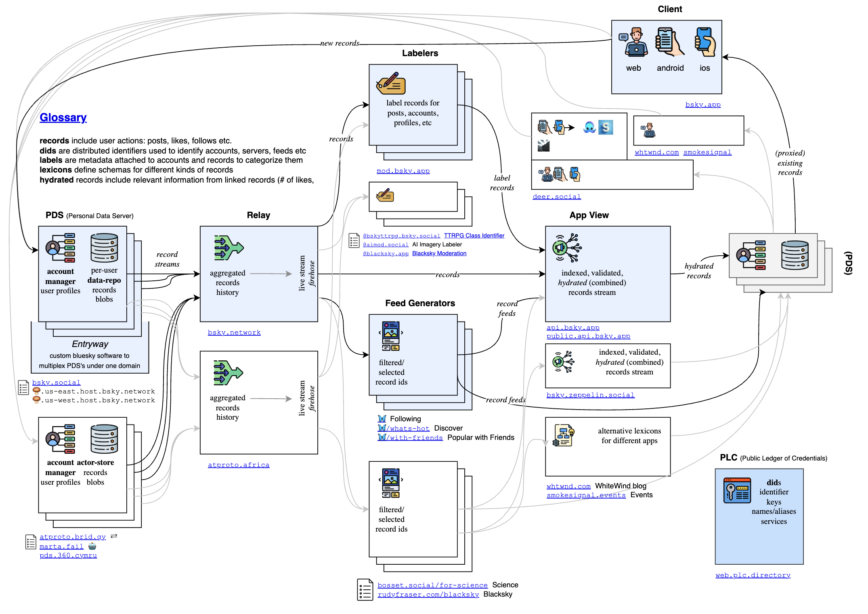868x614 pixels.
Task: Click the PLC key identifier icon
Action: pyautogui.click(x=737, y=490)
